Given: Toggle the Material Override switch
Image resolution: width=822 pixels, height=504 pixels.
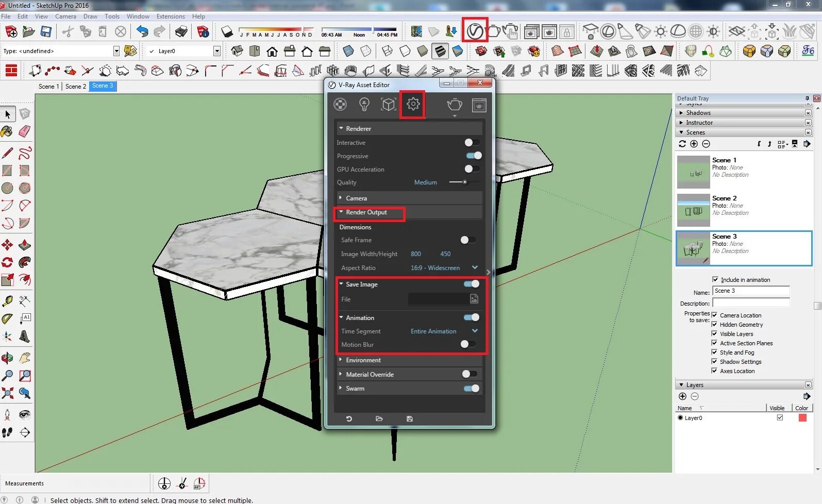Looking at the screenshot, I should (469, 374).
